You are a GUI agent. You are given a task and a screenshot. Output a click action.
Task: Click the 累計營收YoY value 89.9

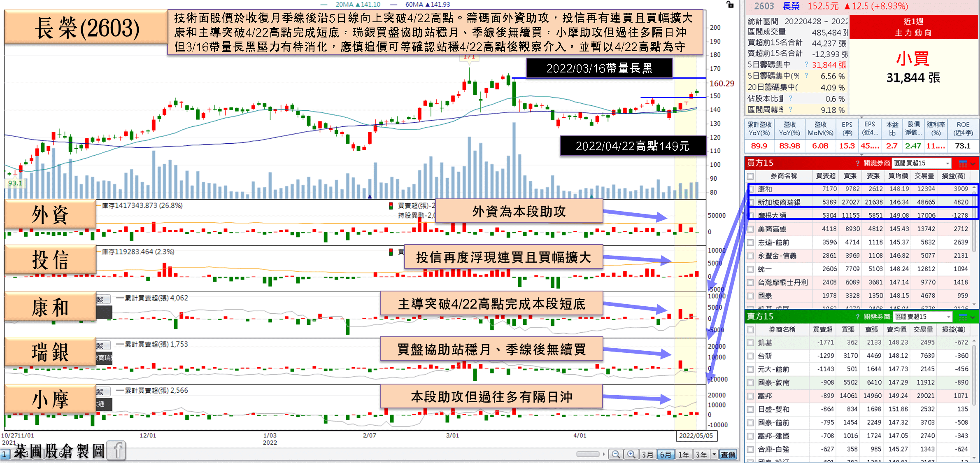click(759, 146)
